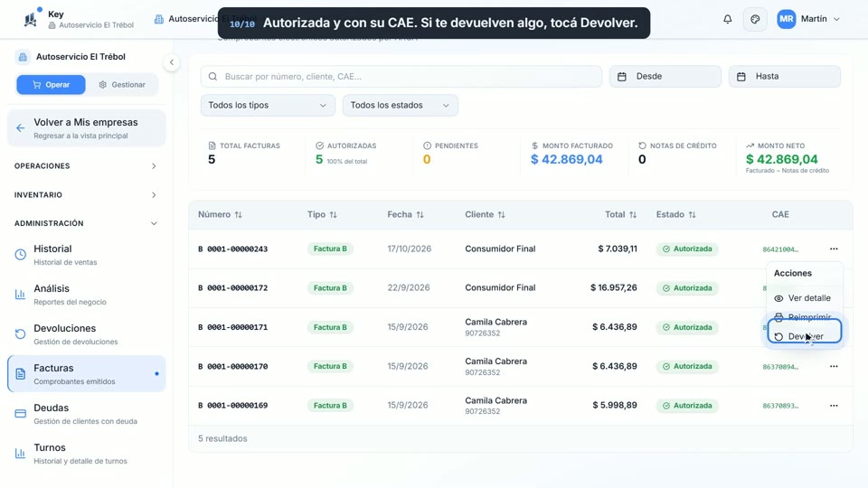
Task: Click the 5 resultados footer text
Action: click(222, 439)
